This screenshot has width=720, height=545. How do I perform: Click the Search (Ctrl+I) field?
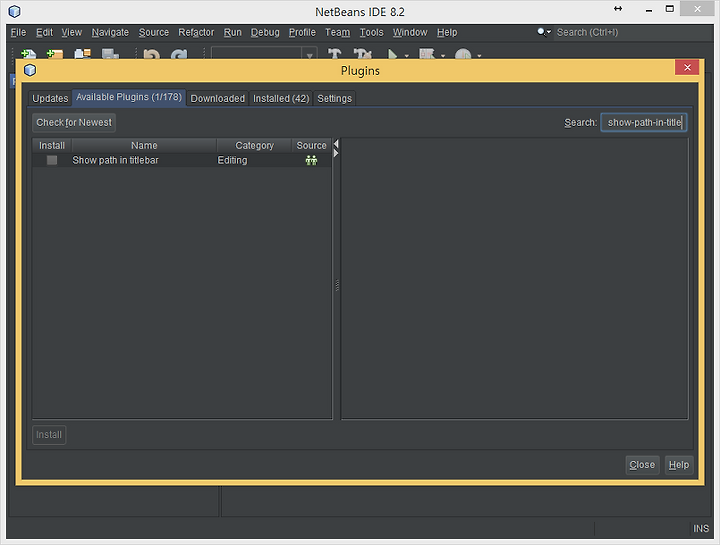tap(634, 33)
